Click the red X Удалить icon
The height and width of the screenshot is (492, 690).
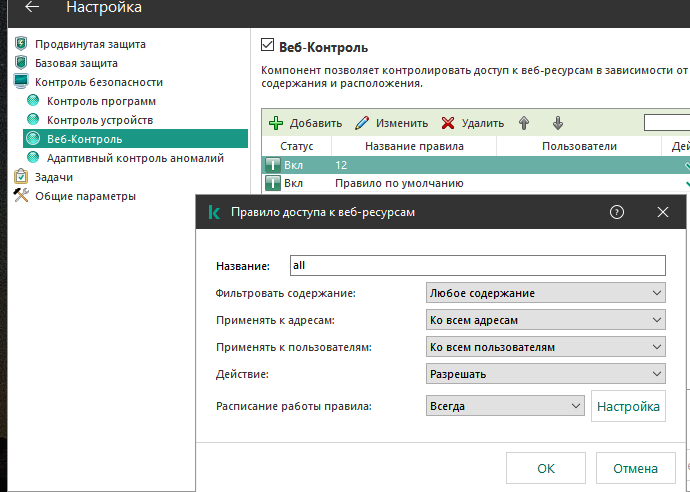pos(448,123)
